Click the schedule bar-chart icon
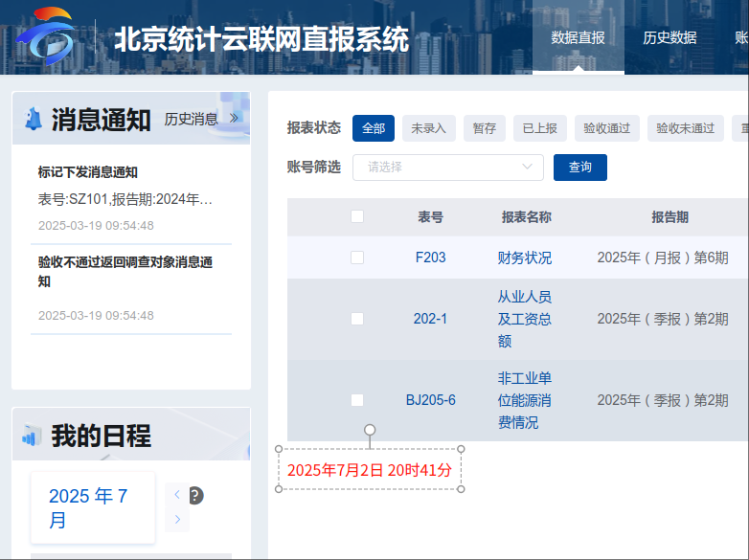The height and width of the screenshot is (560, 749). tap(31, 435)
